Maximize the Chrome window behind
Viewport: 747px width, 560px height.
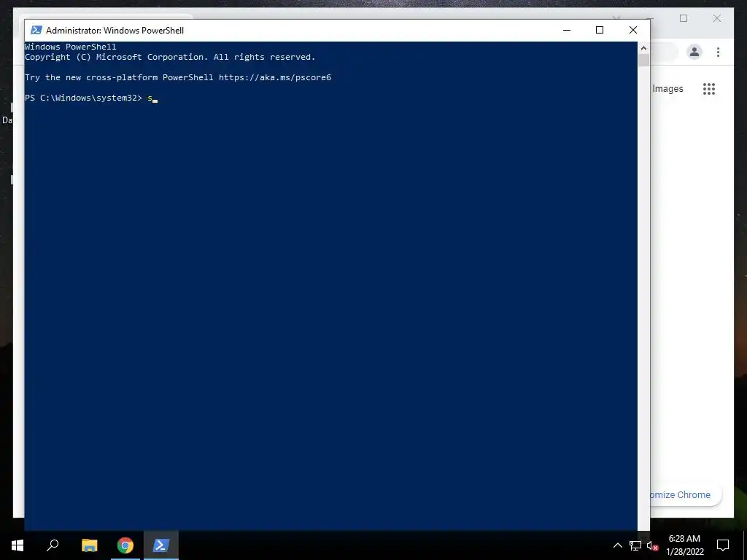tap(684, 18)
